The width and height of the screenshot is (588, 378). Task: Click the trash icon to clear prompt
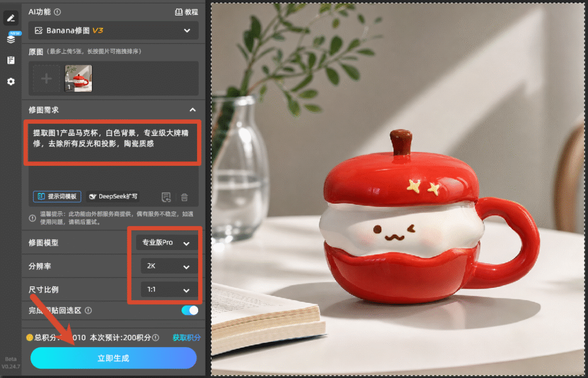[x=184, y=197]
